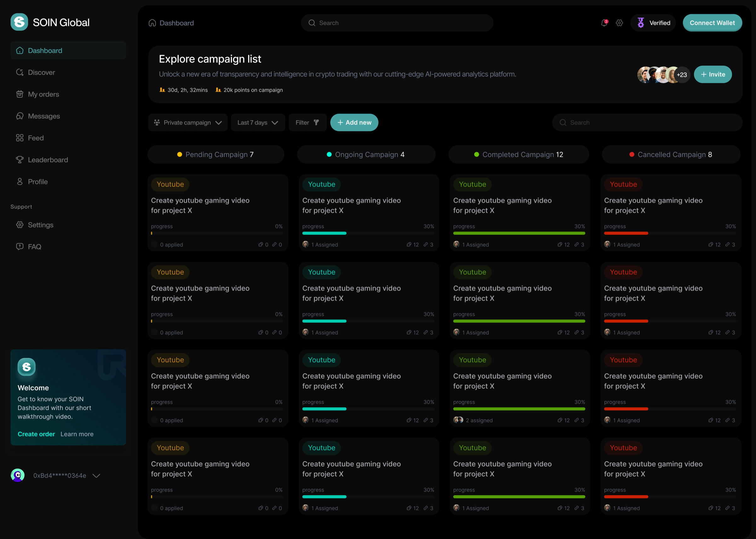Click the 0xBd4*****0364e wallet address
The image size is (756, 539).
click(60, 476)
